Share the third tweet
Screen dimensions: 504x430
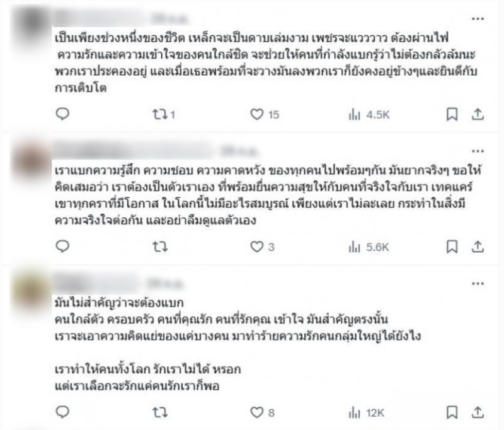pos(478,412)
